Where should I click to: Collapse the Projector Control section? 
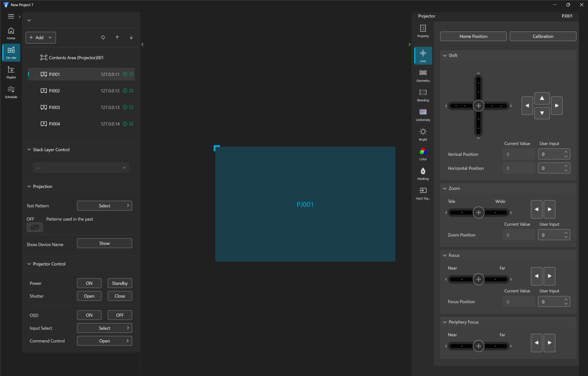tap(29, 264)
